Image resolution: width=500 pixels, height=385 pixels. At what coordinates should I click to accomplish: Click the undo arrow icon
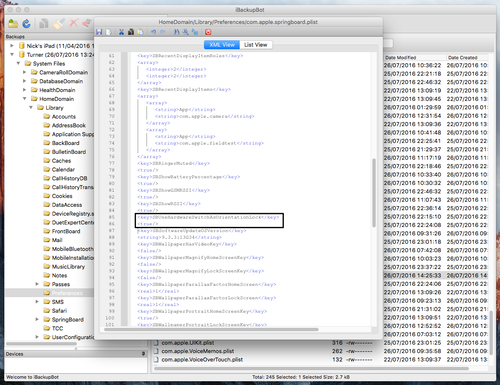(x=153, y=32)
